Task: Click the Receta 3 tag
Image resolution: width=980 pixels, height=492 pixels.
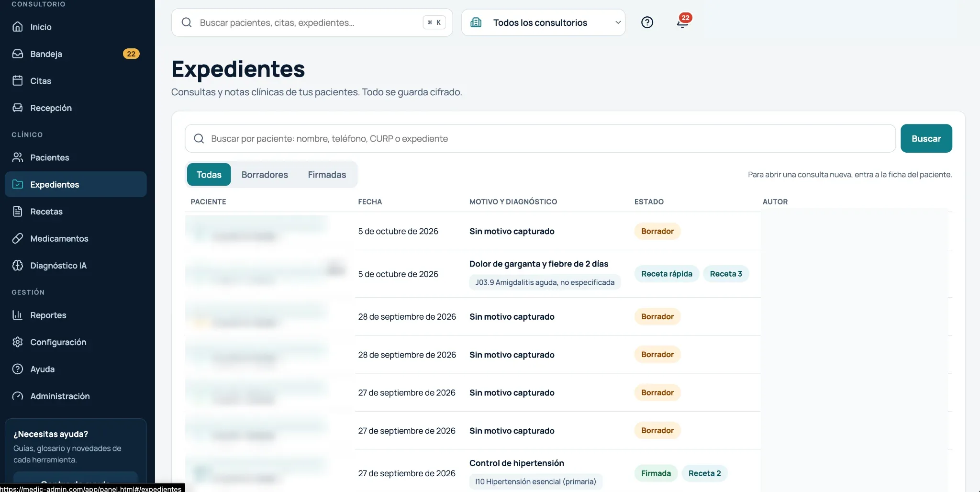Action: click(x=726, y=274)
